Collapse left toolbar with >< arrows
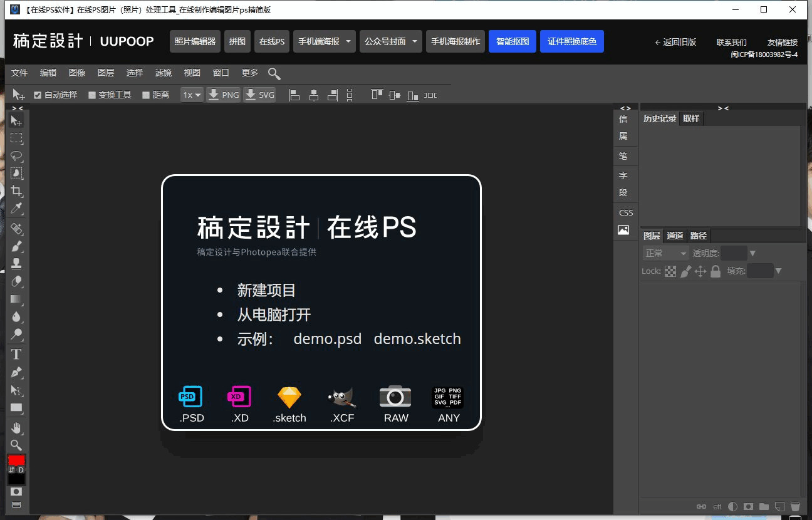812x520 pixels. coord(17,108)
